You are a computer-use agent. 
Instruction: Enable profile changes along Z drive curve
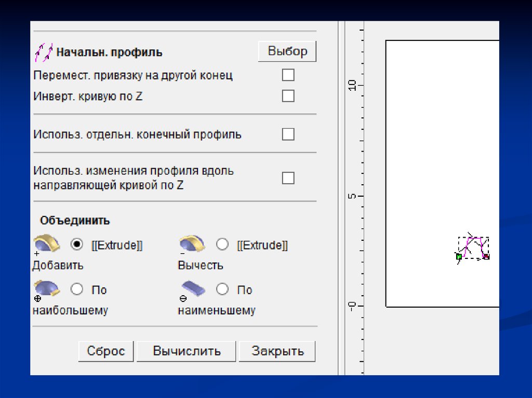tap(288, 178)
